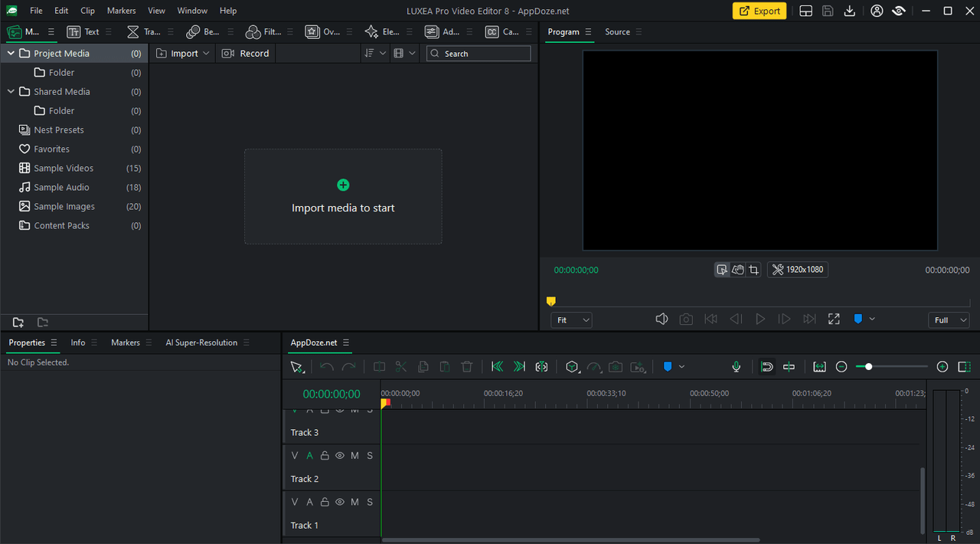This screenshot has height=544, width=980.
Task: Click the microphone voiceover icon in timeline toolbar
Action: point(737,367)
